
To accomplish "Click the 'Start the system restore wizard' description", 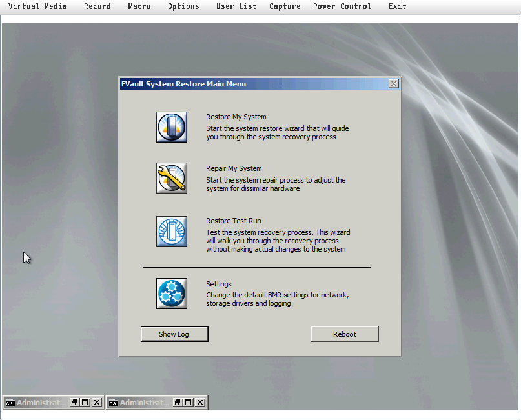I will coord(277,132).
